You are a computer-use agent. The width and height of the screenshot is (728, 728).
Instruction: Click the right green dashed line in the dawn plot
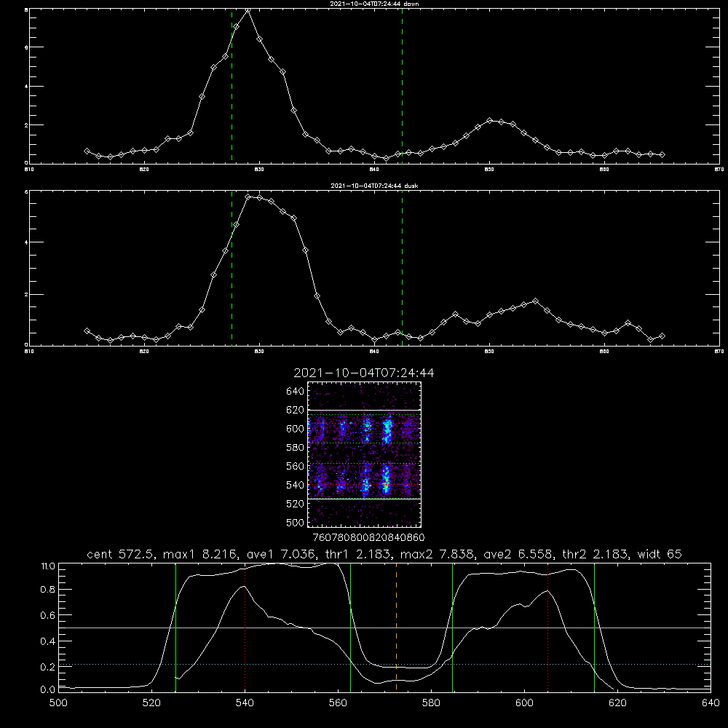point(402,86)
